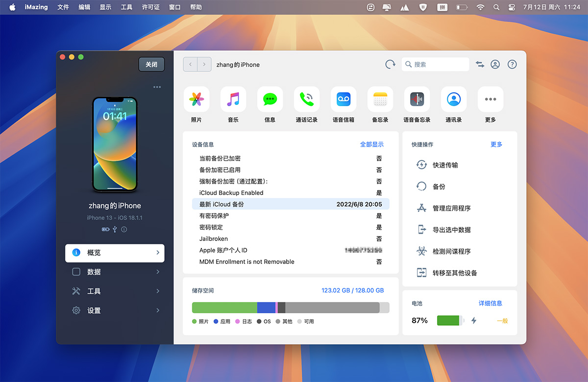Open the 显示 menu
Screen dimensions: 588x382
(x=105, y=7)
